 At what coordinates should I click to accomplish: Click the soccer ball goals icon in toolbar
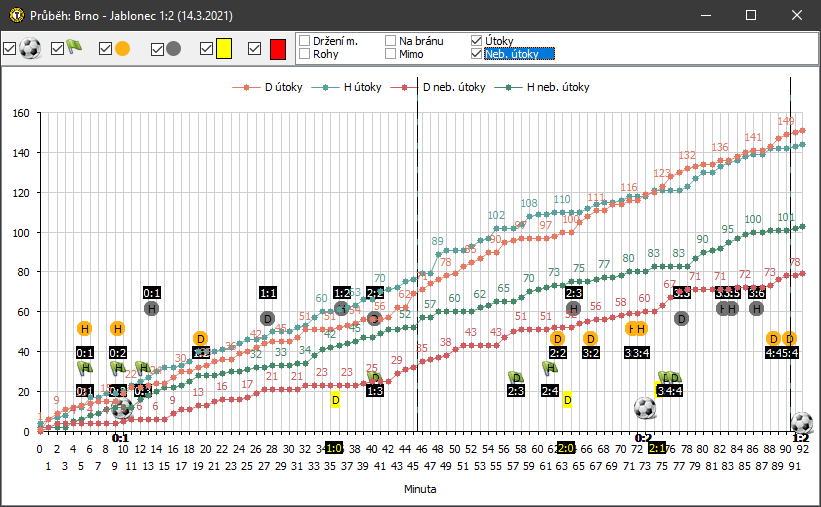30,48
